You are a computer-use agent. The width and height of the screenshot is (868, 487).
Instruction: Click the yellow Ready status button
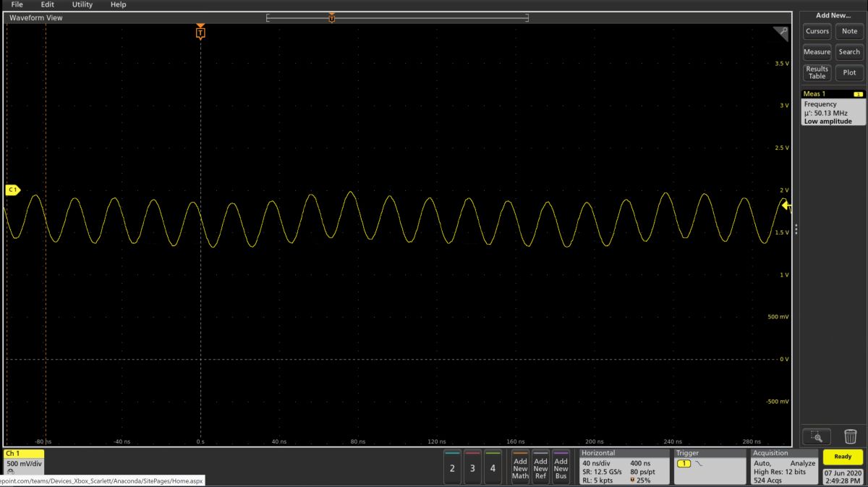coord(843,457)
